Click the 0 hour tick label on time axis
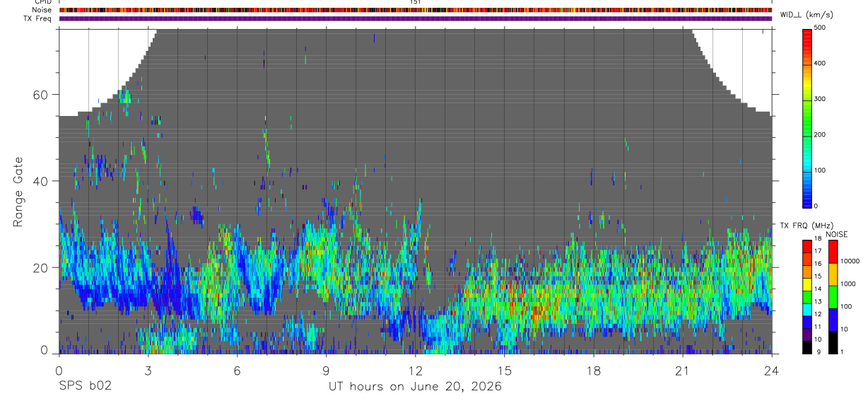Screen dimensions: 868x401 (59, 371)
